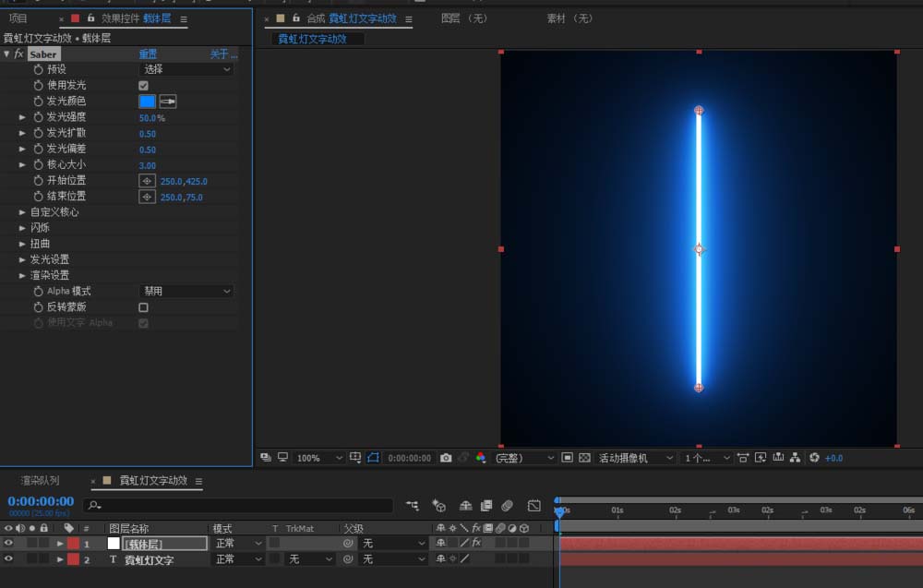Open the Alpha 模式 dropdown

coord(186,292)
